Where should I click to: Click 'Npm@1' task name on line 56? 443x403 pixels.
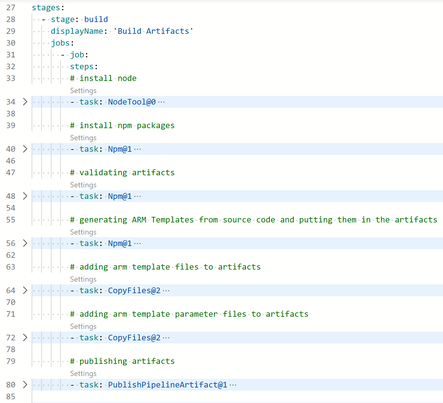click(x=120, y=243)
